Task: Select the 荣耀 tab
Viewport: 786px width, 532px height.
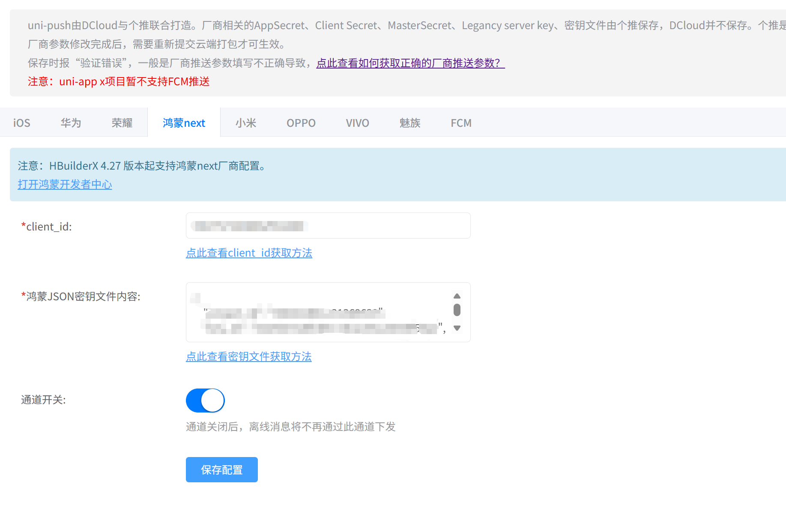Action: pyautogui.click(x=122, y=123)
